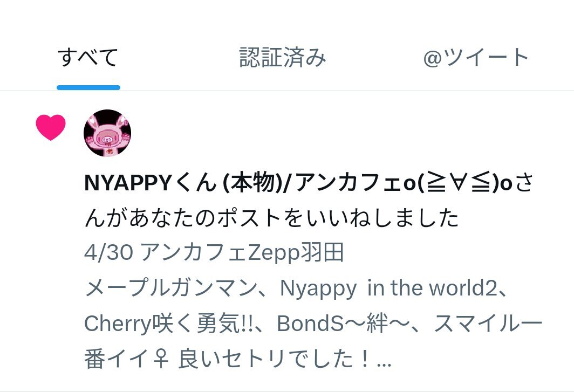Click the Nyappy in the world2 text
Viewport: 574px width, 392px height.
click(x=388, y=288)
